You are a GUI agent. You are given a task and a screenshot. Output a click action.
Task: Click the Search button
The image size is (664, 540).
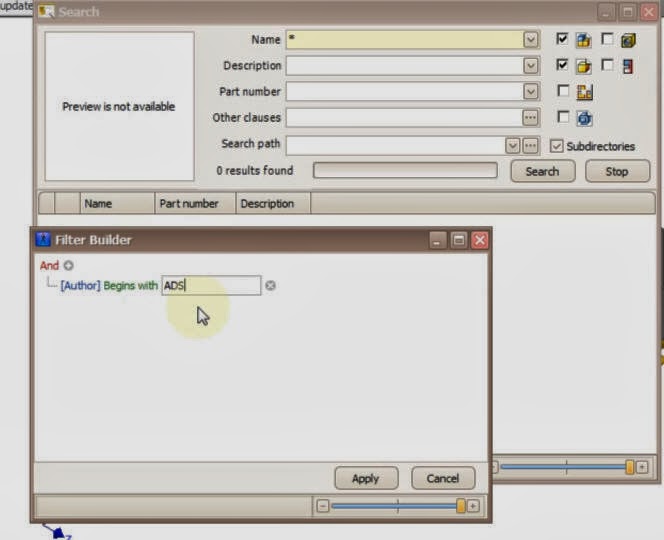coord(542,171)
